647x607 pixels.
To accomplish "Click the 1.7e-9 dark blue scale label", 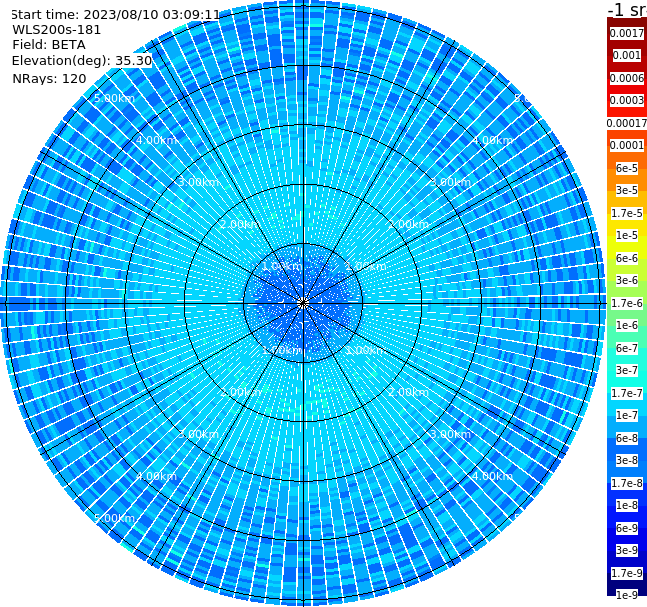I will point(627,573).
